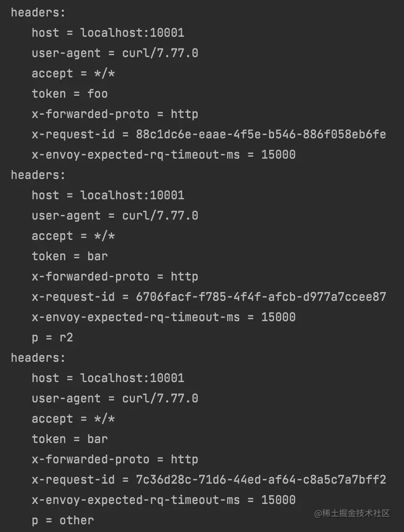Click the first 'user-agent = curl/7.77.0' line

click(115, 53)
